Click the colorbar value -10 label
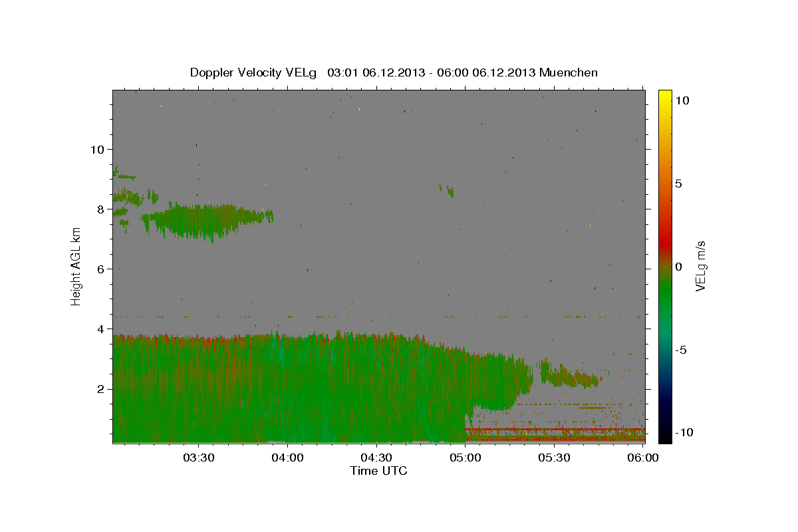Viewport: 798px width, 532px height. click(685, 433)
